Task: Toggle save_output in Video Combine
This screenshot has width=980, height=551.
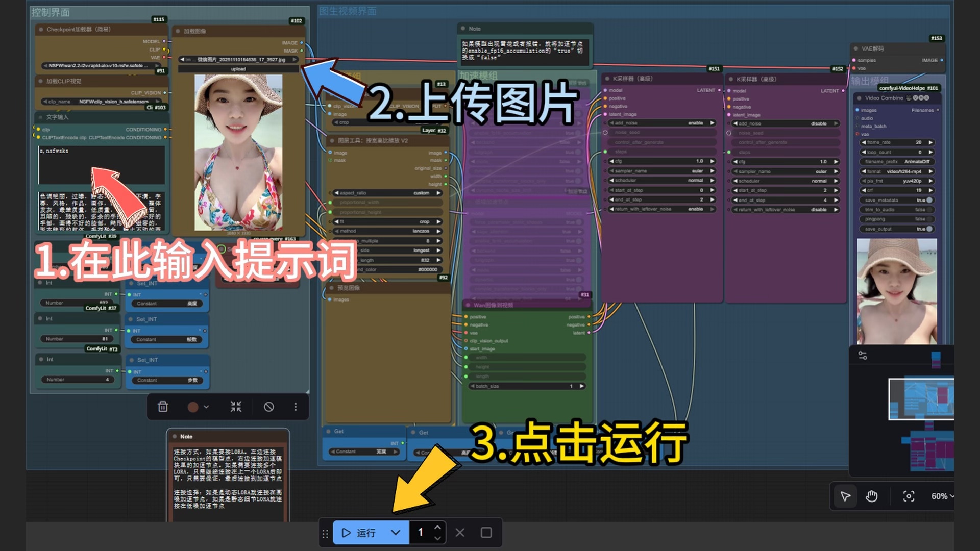Action: click(x=929, y=229)
